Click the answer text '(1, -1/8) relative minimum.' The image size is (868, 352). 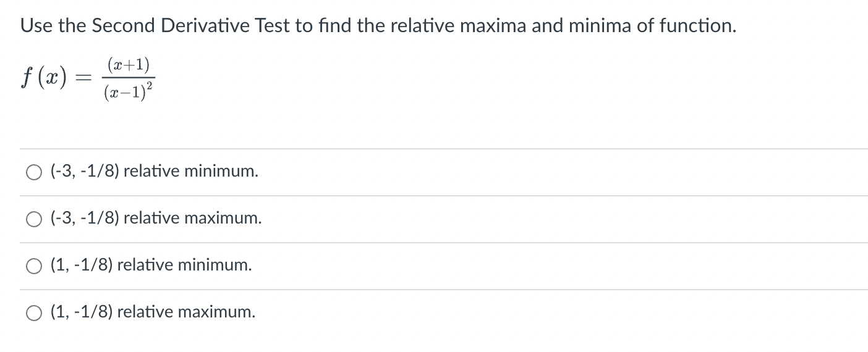[151, 265]
